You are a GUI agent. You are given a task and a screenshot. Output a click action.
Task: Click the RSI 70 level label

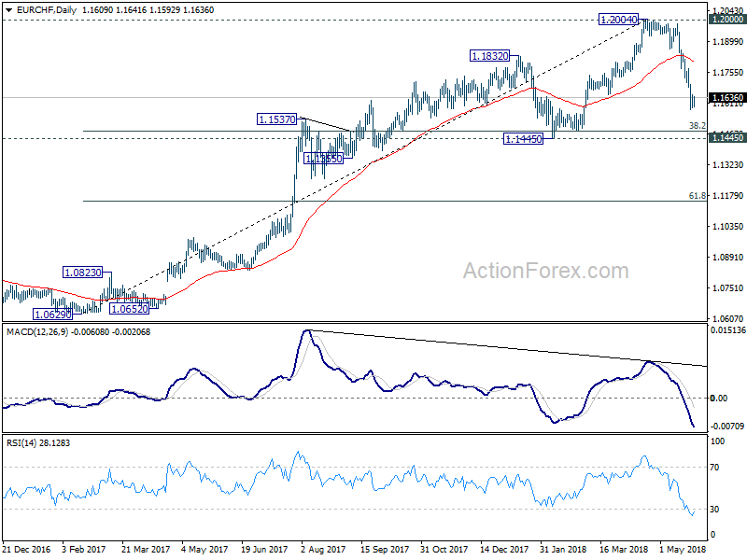714,468
